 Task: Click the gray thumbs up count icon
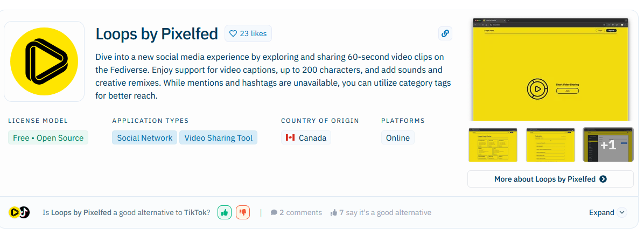334,212
